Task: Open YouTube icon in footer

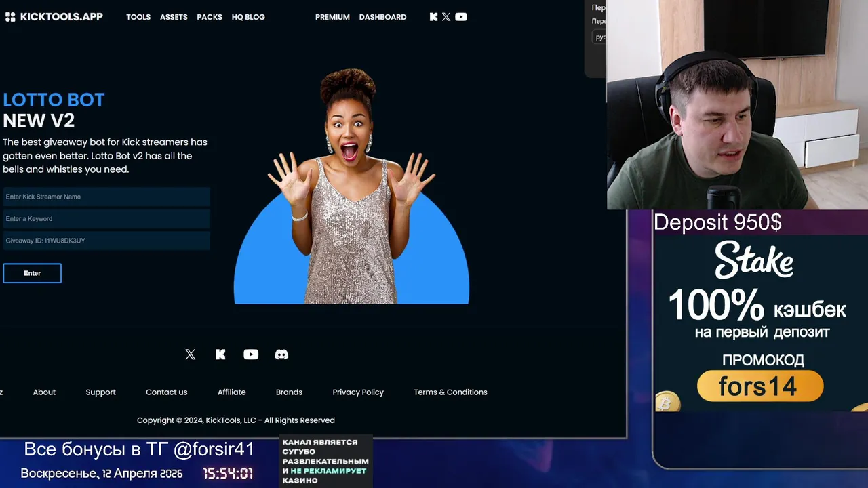Action: point(251,354)
